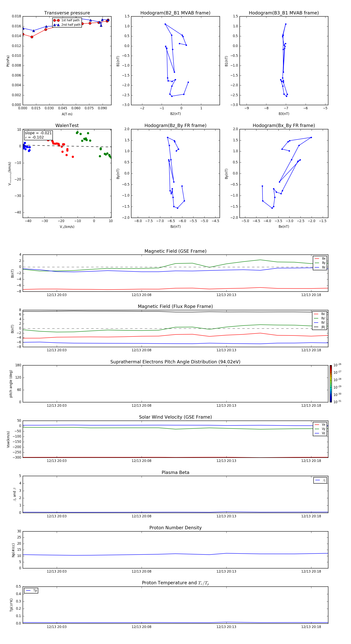
Task: Click the 'B3(nT)' x-axis label
Action: point(284,114)
